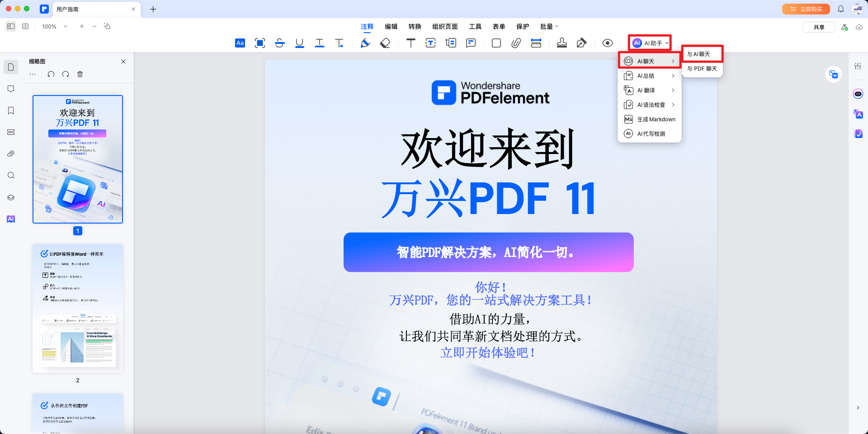Viewport: 868px width, 434px height.
Task: Open the bookmarks panel in the sidebar
Action: 11,110
